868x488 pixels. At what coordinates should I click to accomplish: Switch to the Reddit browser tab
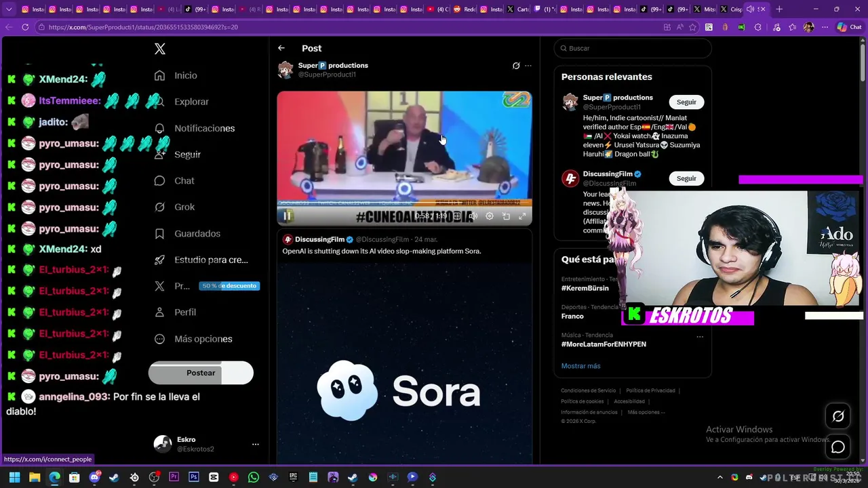tap(465, 9)
